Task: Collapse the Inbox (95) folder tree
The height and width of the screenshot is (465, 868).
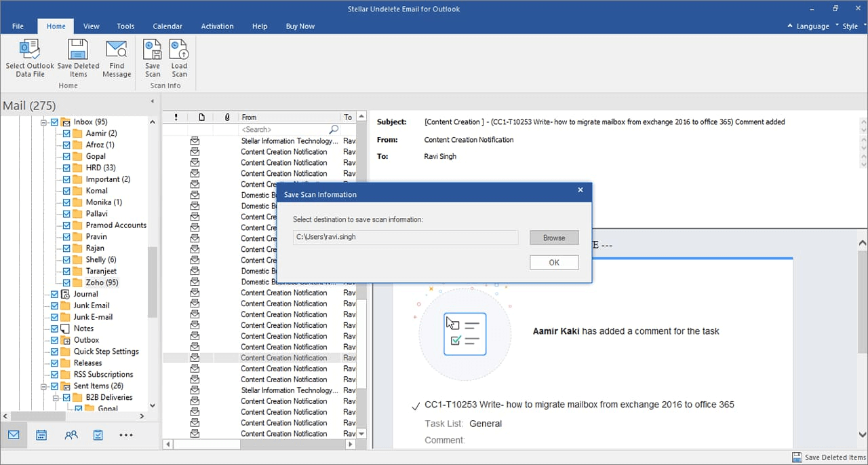Action: (44, 122)
